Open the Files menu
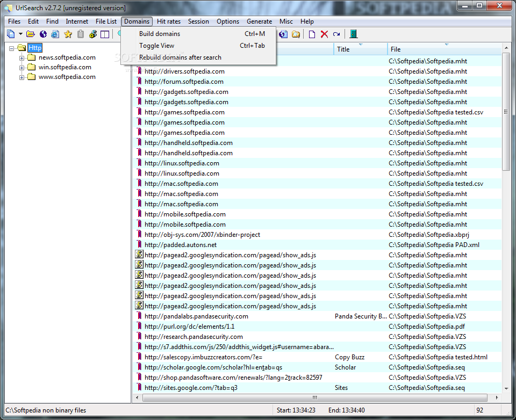The width and height of the screenshot is (516, 420). click(x=14, y=21)
